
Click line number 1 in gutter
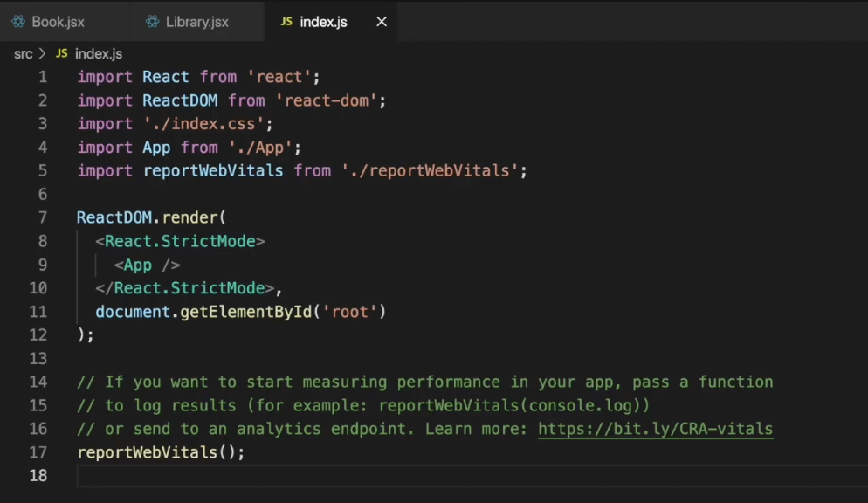43,77
